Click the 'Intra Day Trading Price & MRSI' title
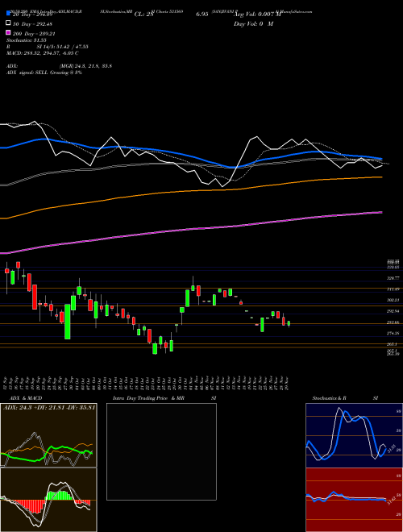 tap(164, 398)
